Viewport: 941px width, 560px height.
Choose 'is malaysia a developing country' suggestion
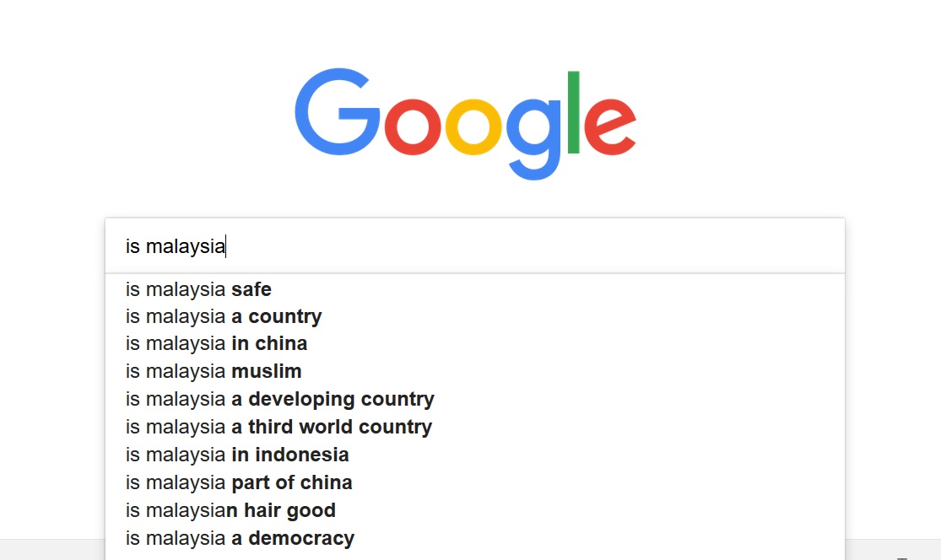pyautogui.click(x=474, y=399)
